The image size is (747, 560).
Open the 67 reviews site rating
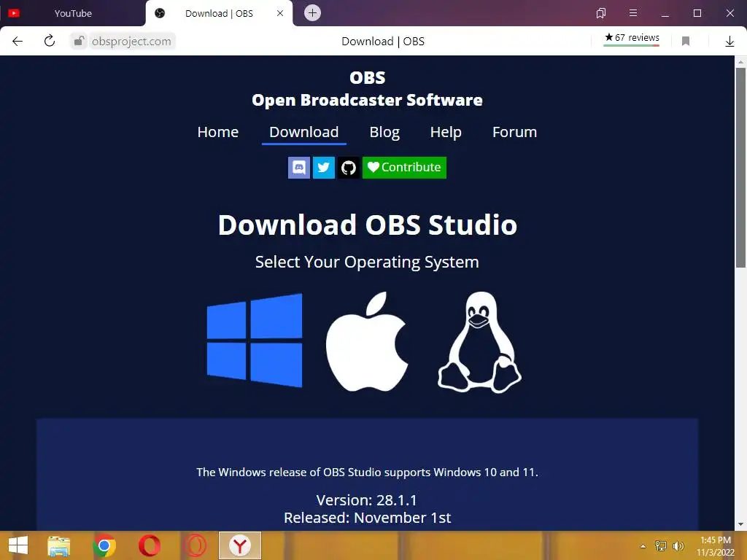coord(632,38)
